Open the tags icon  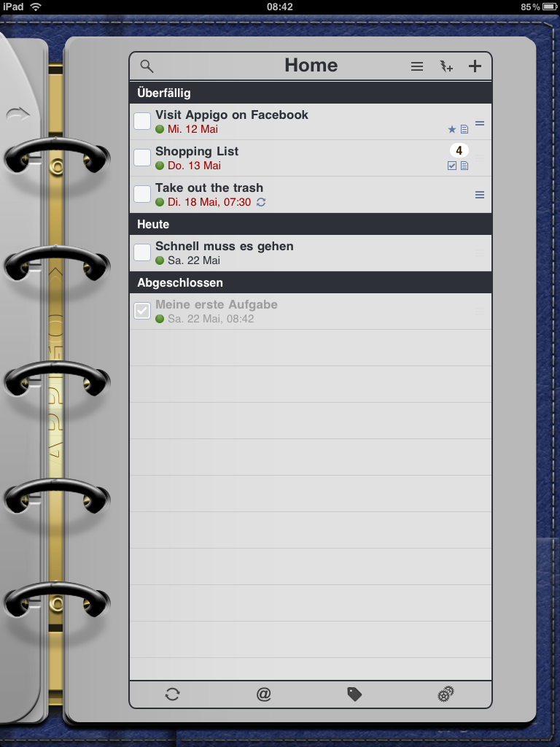tap(354, 694)
